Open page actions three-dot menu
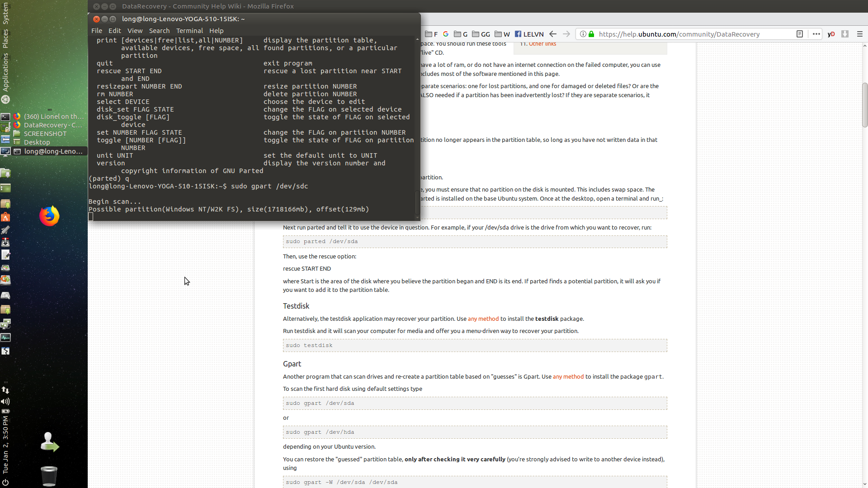The image size is (868, 488). (816, 34)
